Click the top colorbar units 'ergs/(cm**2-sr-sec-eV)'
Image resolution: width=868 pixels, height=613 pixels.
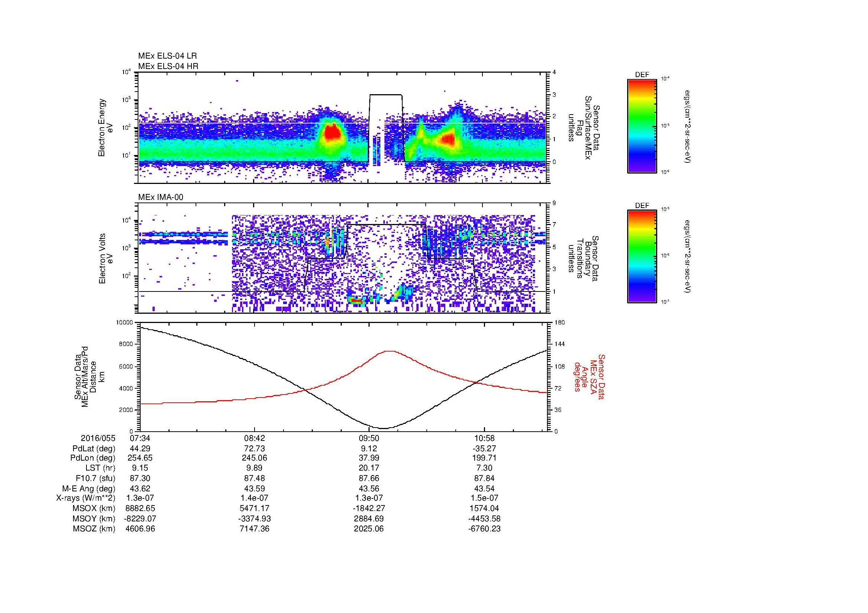[x=688, y=127]
